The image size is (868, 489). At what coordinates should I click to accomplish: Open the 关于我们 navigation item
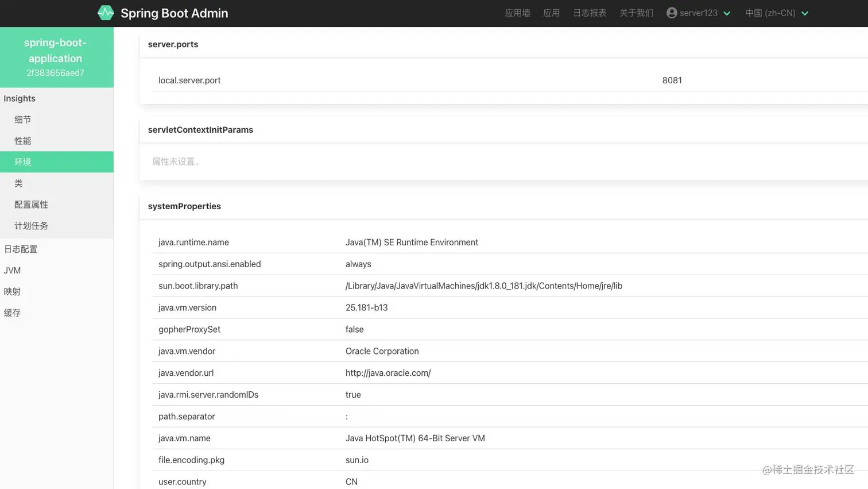636,13
